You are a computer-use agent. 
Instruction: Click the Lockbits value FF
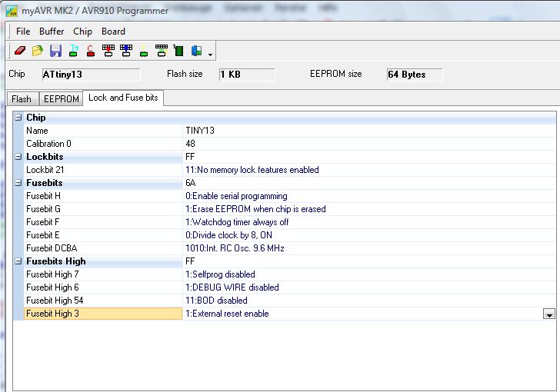coord(190,157)
